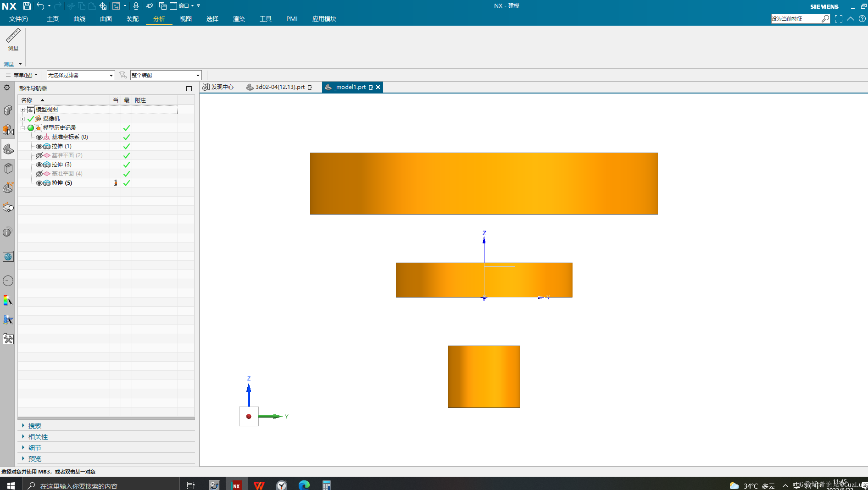Image resolution: width=868 pixels, height=490 pixels.
Task: Click the microphone voice command icon
Action: (x=136, y=6)
